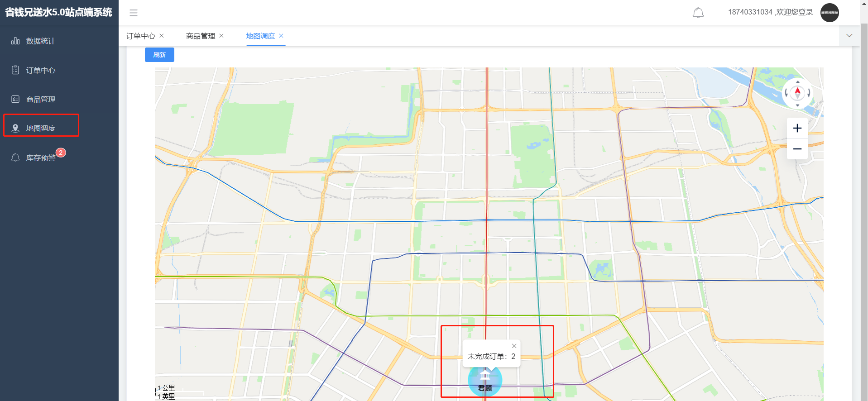
Task: Click the user avatar in top right
Action: 830,13
